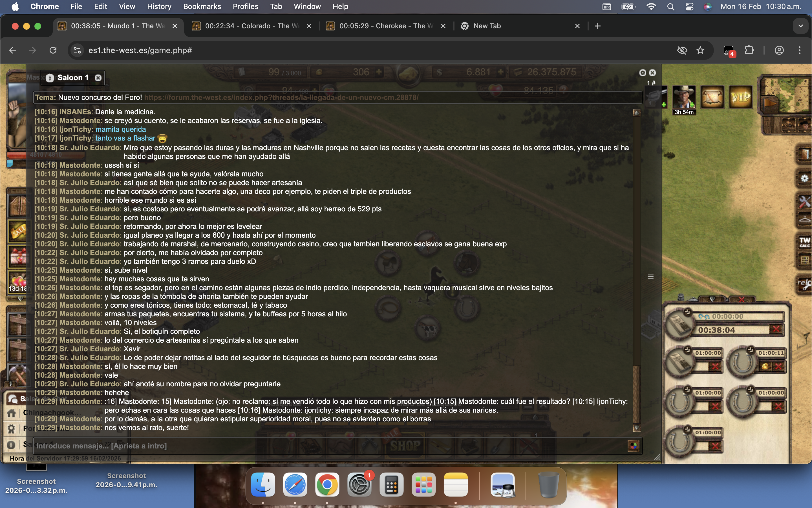
Task: Click the red X tab above the job queue
Action: point(742,299)
